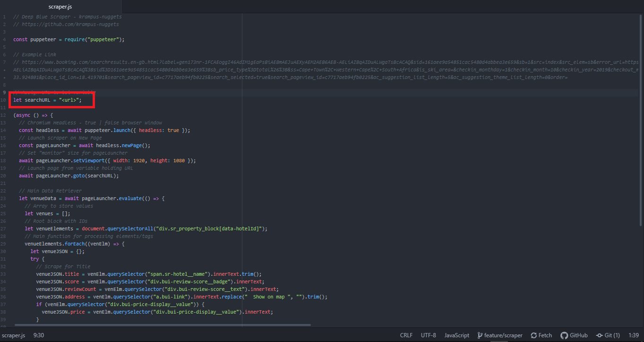Click scraper.js in the status bar
The width and height of the screenshot is (644, 342).
(13, 335)
